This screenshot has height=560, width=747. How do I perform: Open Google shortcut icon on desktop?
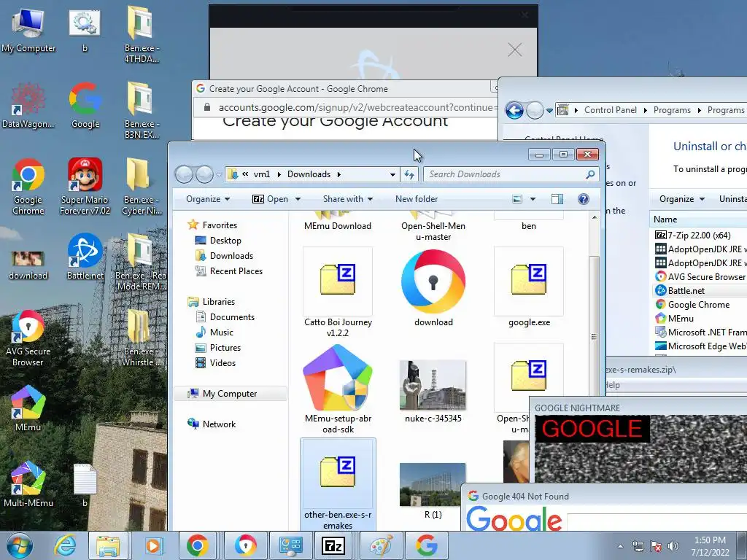pos(85,105)
